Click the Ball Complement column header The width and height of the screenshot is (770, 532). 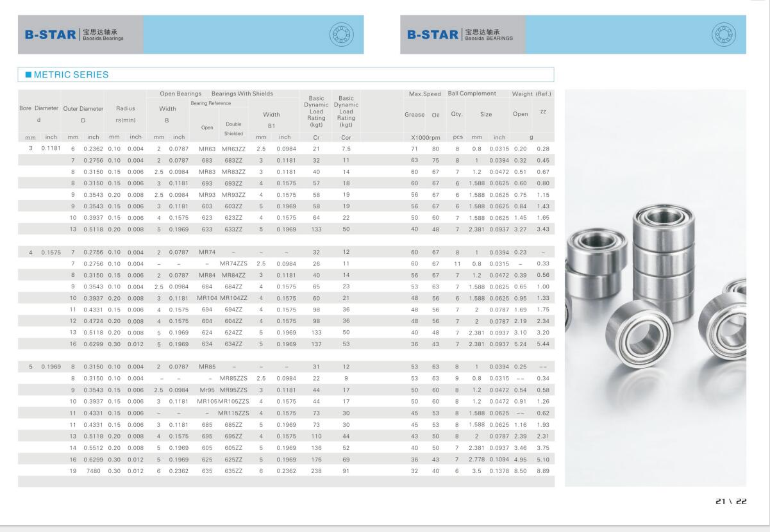pyautogui.click(x=472, y=94)
